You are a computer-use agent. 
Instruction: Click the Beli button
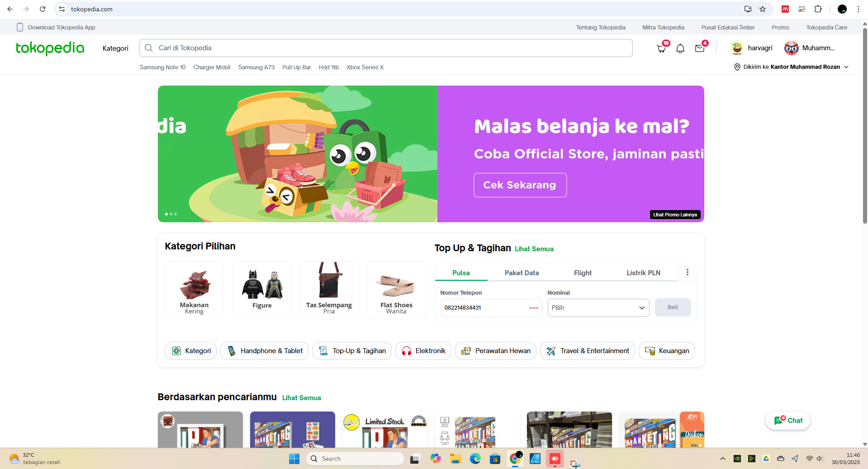click(x=673, y=307)
